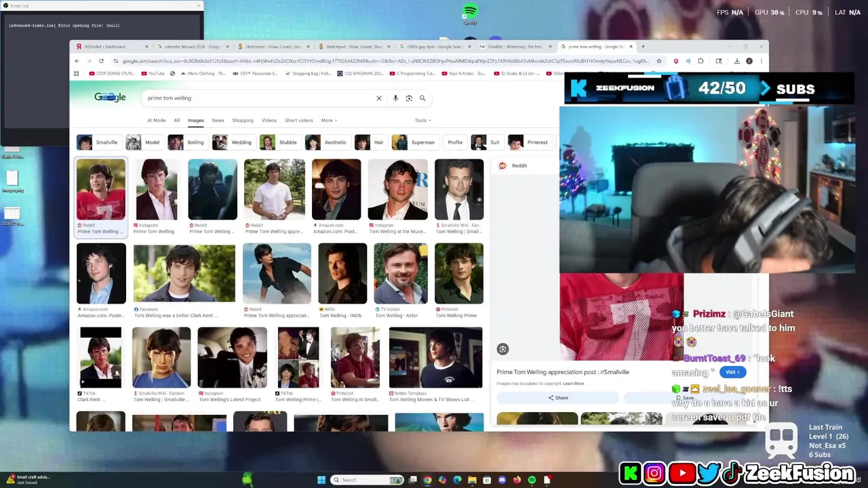Image resolution: width=868 pixels, height=488 pixels.
Task: Select the Videos tab
Action: coord(269,121)
